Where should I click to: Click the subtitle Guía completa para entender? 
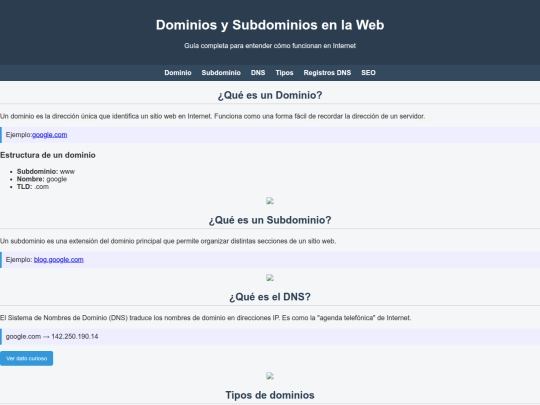tap(270, 45)
